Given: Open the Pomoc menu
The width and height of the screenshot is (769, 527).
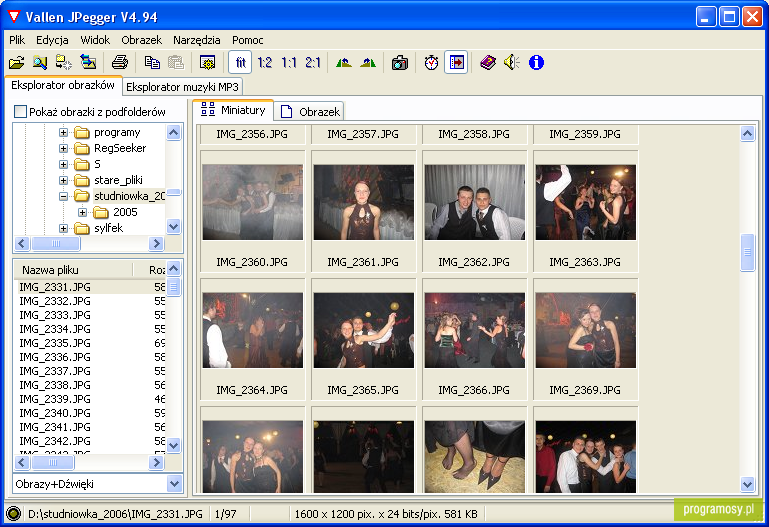Looking at the screenshot, I should click(248, 40).
